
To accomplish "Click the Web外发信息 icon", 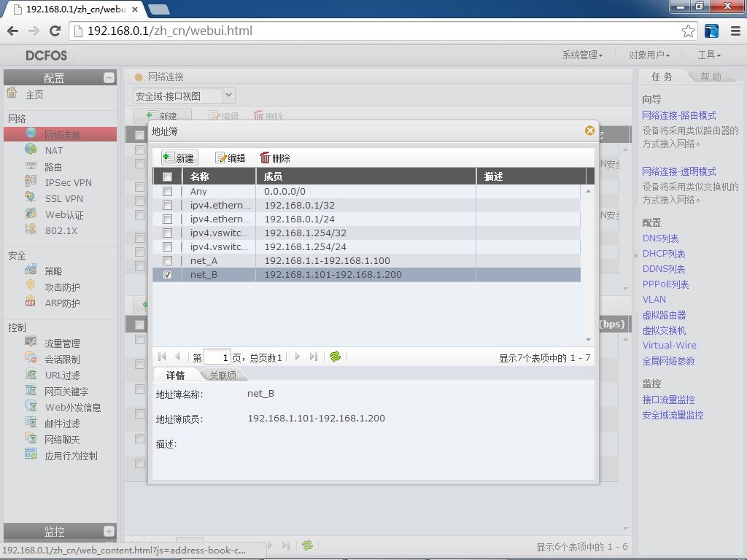I will tap(31, 406).
